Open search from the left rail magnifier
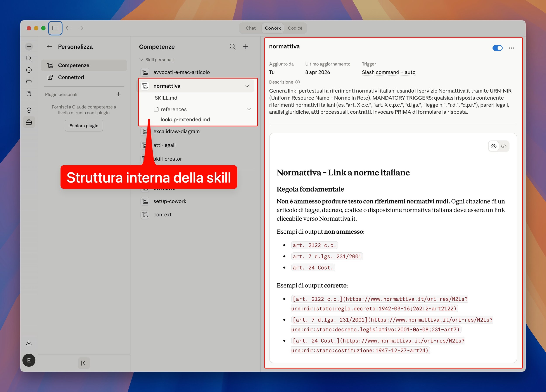546x392 pixels. point(29,58)
